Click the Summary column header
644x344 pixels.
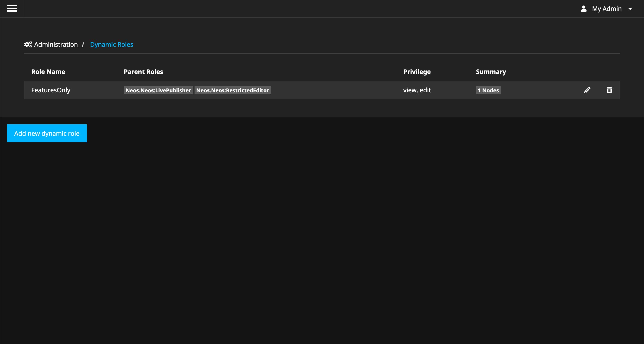coord(491,72)
